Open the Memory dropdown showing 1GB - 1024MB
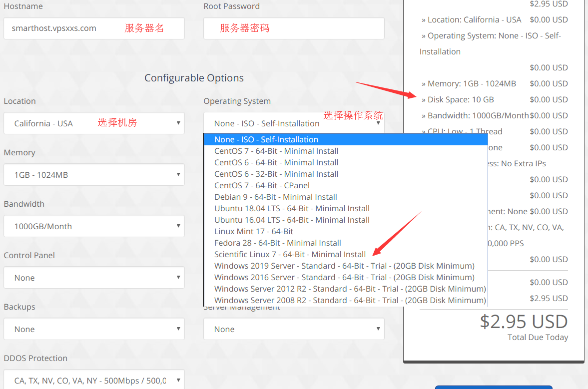Viewport: 588px width, 389px height. pyautogui.click(x=94, y=175)
